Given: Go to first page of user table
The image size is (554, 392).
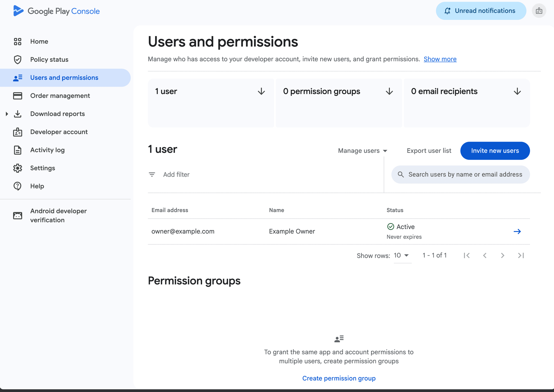Looking at the screenshot, I should coord(467,255).
